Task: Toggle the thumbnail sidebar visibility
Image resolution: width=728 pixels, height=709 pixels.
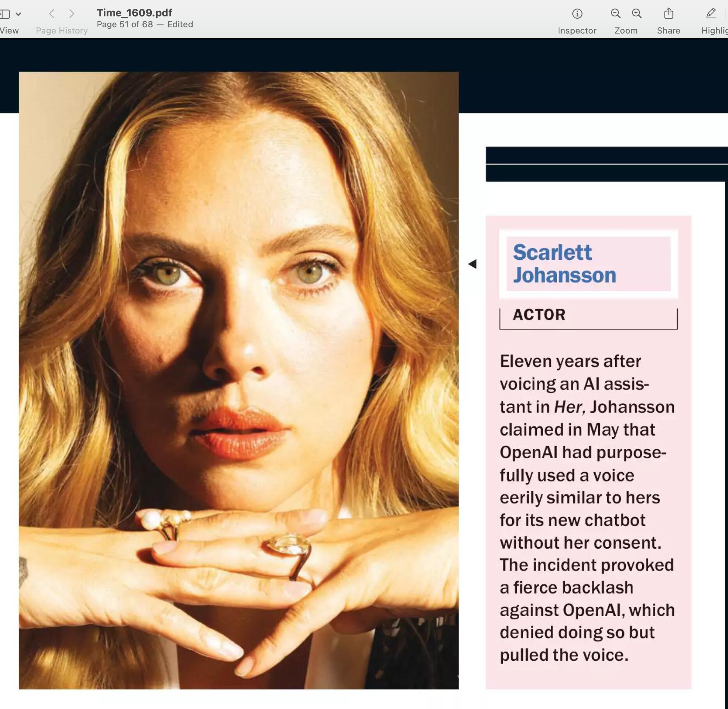Action: [x=5, y=14]
